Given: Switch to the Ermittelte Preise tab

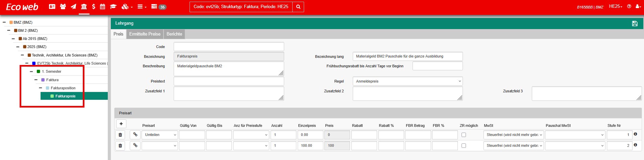Looking at the screenshot, I should point(145,34).
